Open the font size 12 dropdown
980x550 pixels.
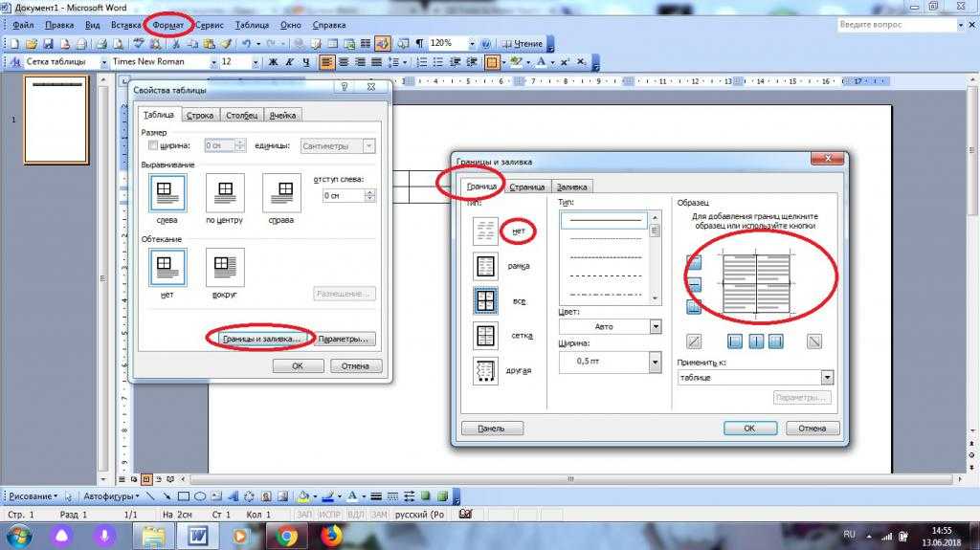[255, 62]
